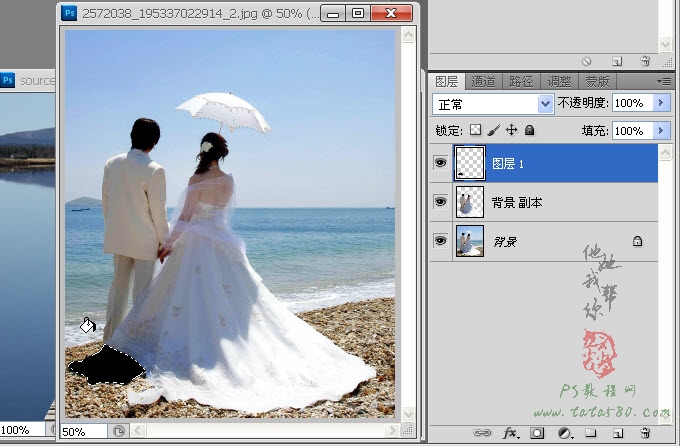
Task: Add a layer mask
Action: point(537,433)
